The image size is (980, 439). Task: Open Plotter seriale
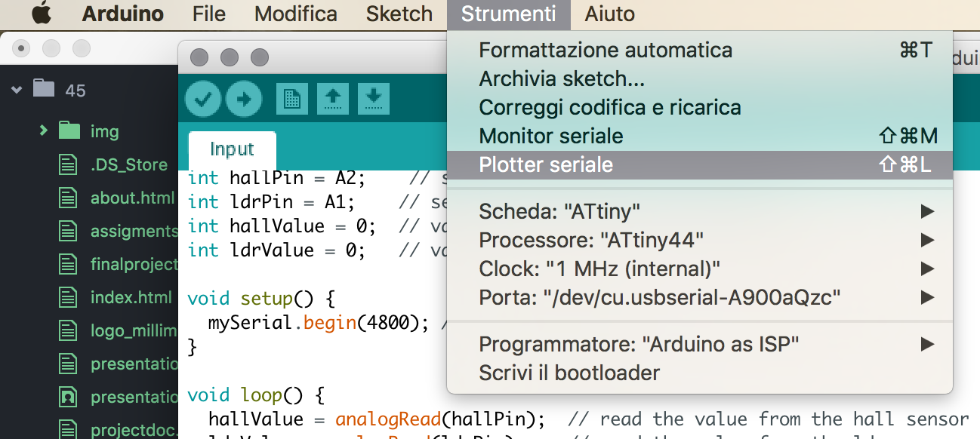point(700,165)
